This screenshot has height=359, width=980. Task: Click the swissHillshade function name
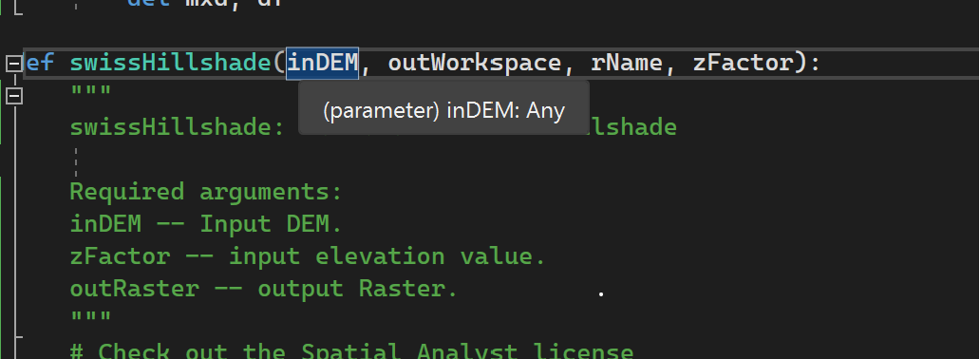tap(171, 64)
